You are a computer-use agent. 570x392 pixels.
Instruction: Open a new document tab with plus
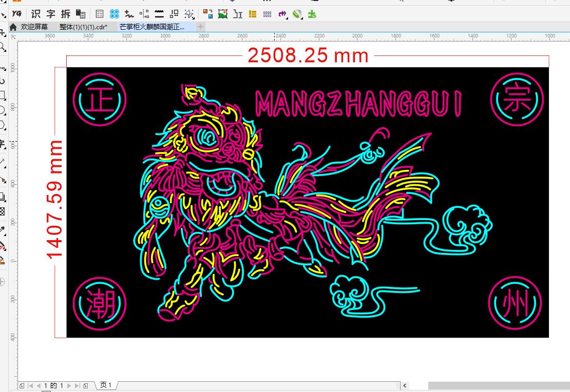(x=200, y=27)
